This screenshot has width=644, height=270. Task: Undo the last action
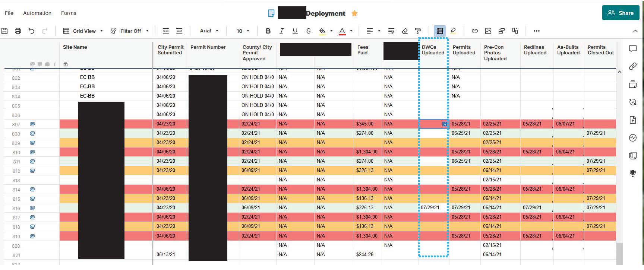tap(31, 31)
